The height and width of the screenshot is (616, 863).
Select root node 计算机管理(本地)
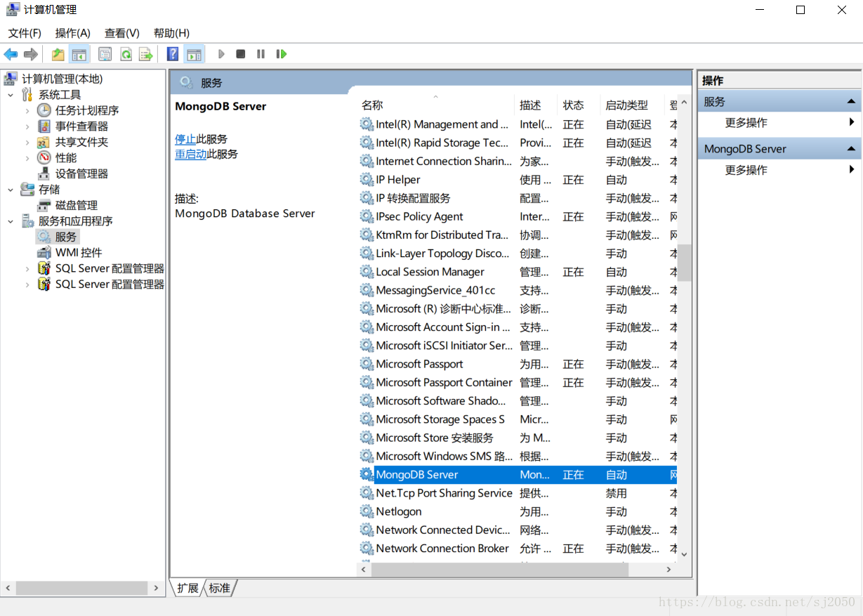tap(62, 79)
